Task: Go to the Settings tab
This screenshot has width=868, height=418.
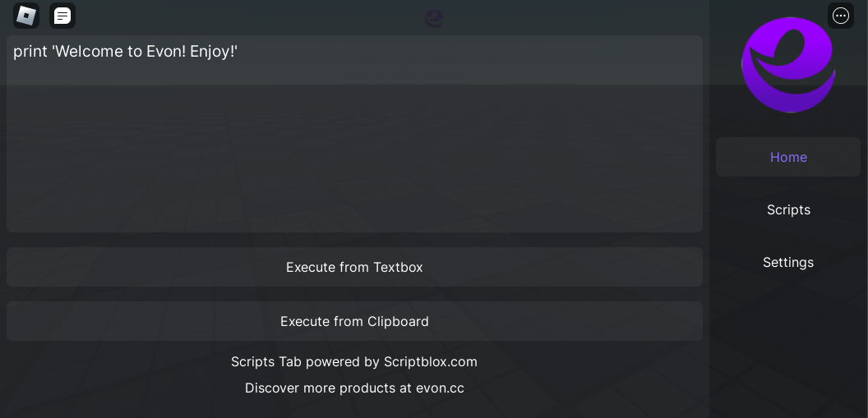Action: [788, 262]
